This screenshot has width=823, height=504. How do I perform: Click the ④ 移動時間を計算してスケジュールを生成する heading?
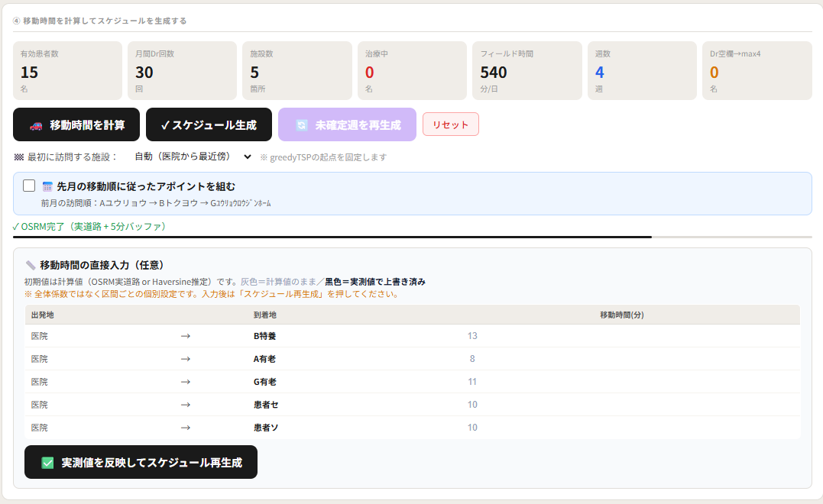click(100, 21)
